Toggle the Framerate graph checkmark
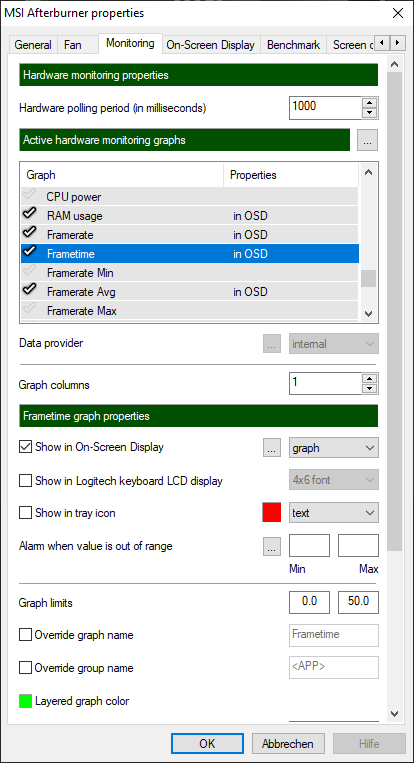This screenshot has height=763, width=414. (x=30, y=233)
